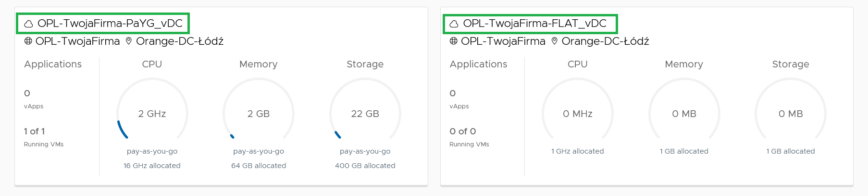This screenshot has width=868, height=196.
Task: Click the 2 GHz CPU usage gauge
Action: (x=152, y=114)
